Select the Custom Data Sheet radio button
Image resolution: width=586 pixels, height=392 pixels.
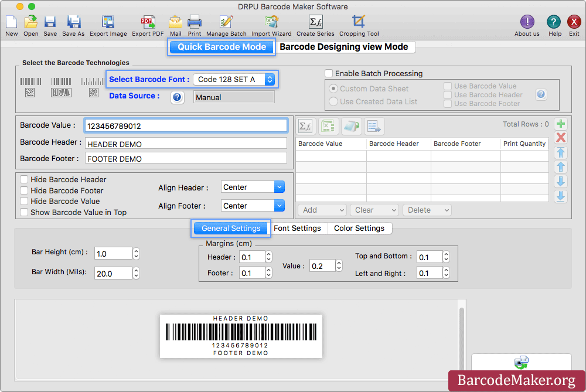click(x=333, y=88)
